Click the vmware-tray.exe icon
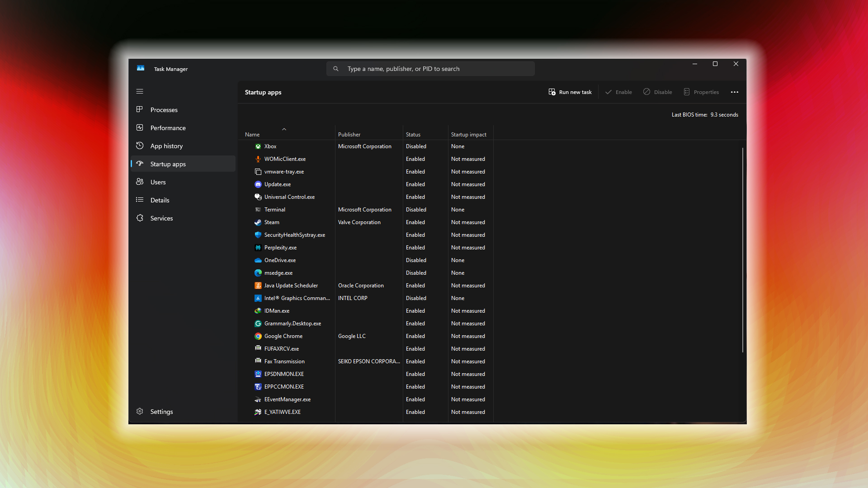 [x=258, y=172]
